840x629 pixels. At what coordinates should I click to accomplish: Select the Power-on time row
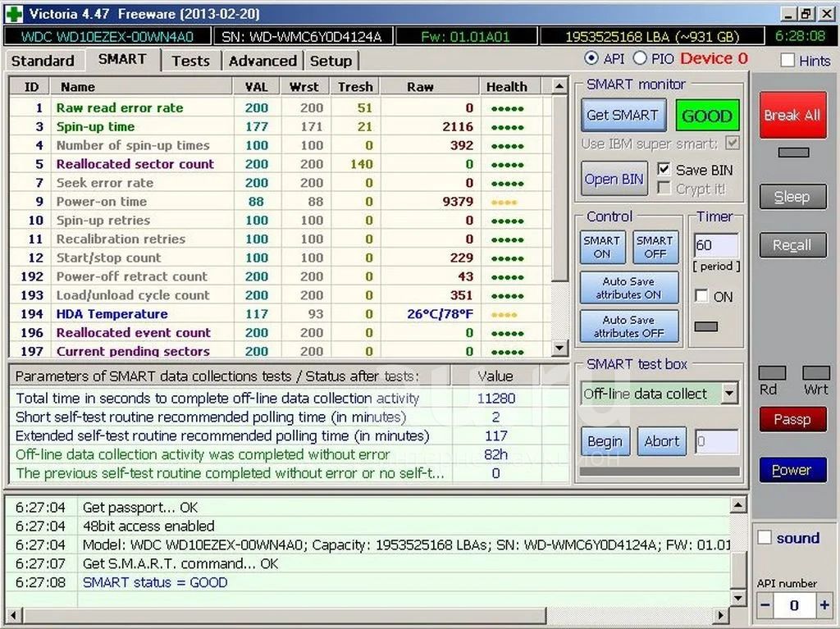(281, 202)
